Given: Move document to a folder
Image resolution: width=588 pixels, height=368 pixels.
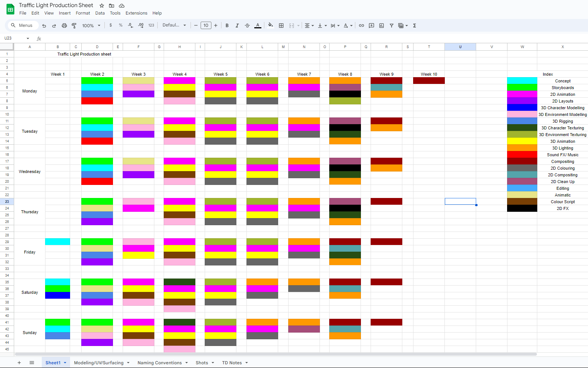Looking at the screenshot, I should tap(111, 6).
